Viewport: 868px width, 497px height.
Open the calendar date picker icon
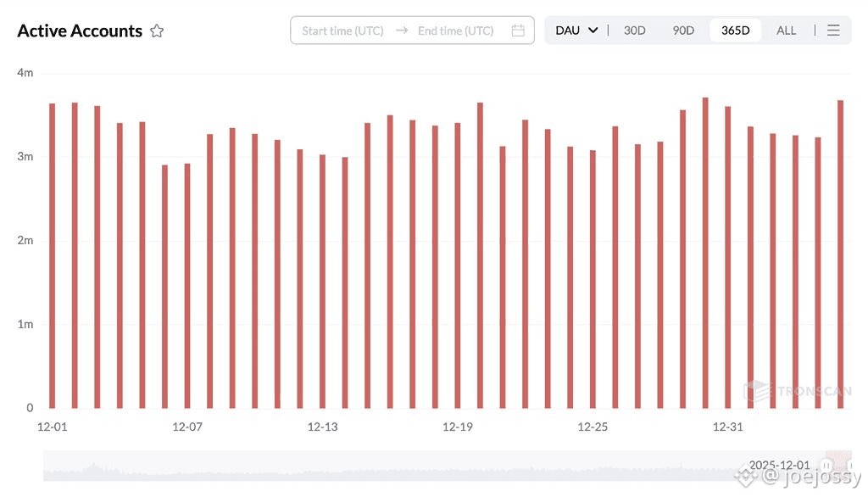(x=518, y=31)
